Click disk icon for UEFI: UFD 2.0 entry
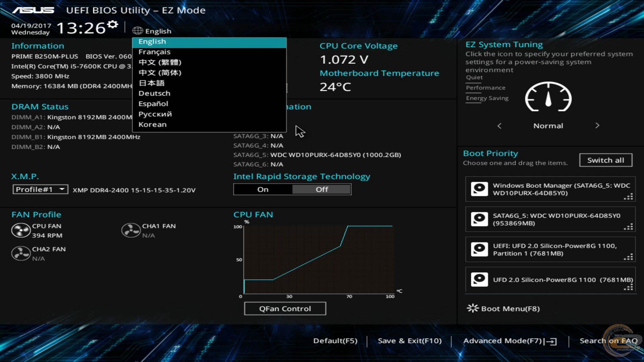This screenshot has height=362, width=644. 479,249
